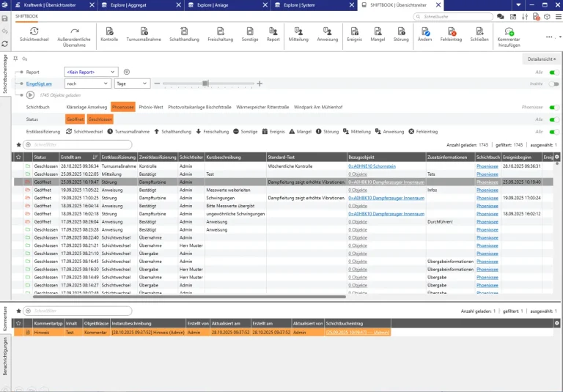Toggle the Report filter switch
The image size is (563, 392).
tap(553, 73)
